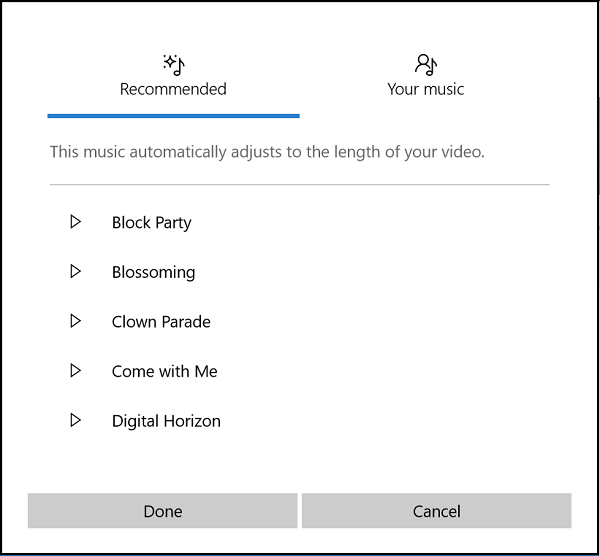The height and width of the screenshot is (556, 600).
Task: Choose the Digital Horizon track name
Action: pyautogui.click(x=166, y=421)
